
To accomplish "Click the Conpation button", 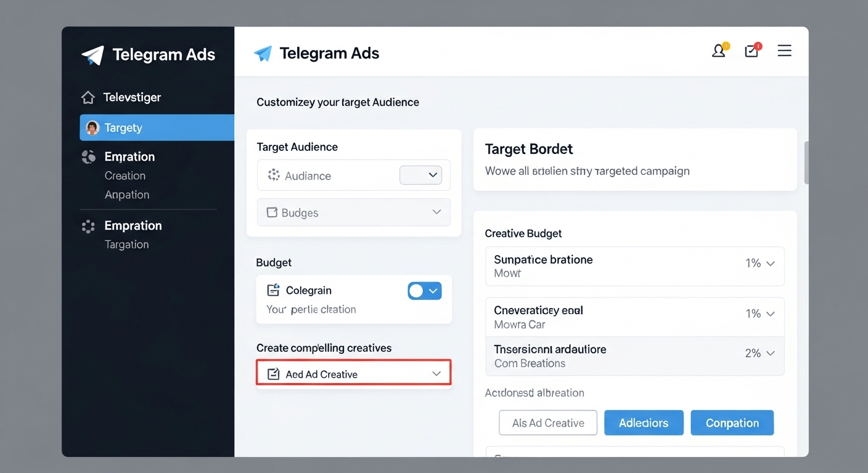I will (732, 423).
